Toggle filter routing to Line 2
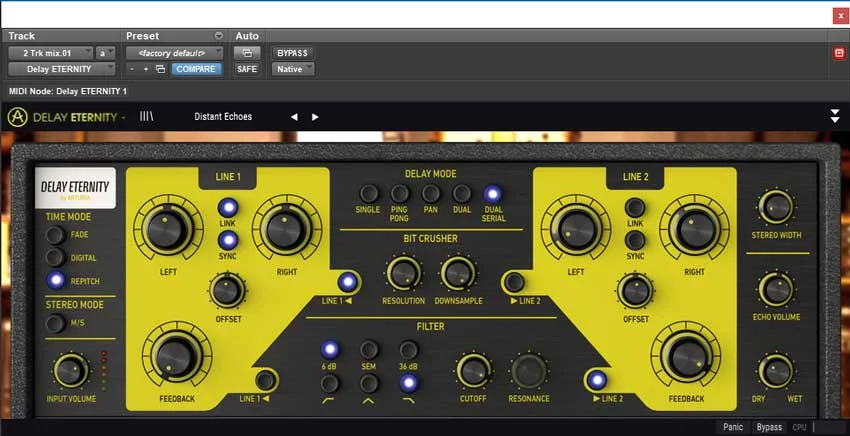 click(597, 380)
